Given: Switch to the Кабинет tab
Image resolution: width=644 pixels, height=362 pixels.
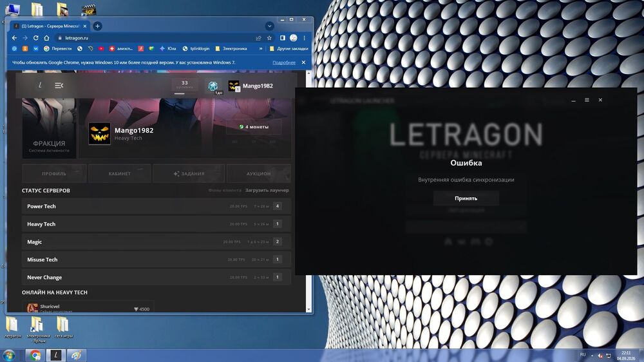Looking at the screenshot, I should coord(120,173).
